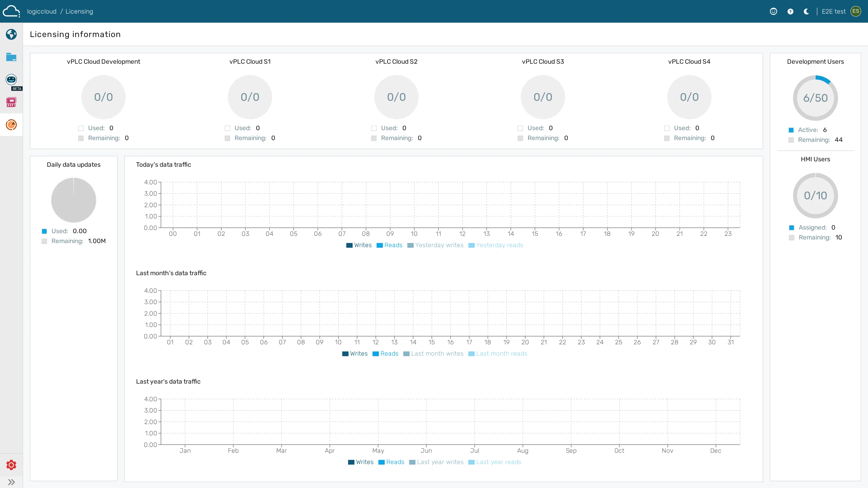This screenshot has height=488, width=868.
Task: Toggle Last year writes legend entry
Action: tap(436, 462)
